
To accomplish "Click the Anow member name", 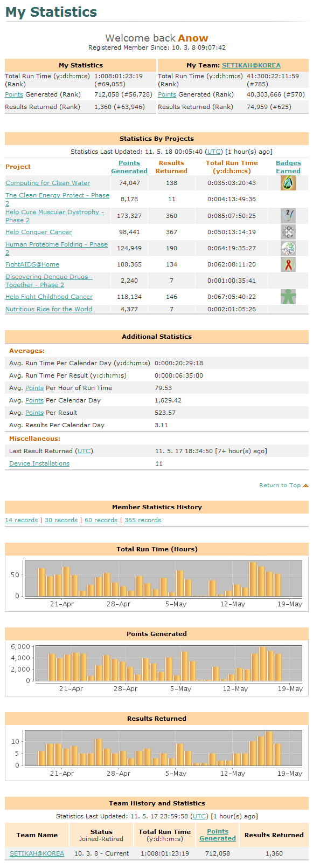I will (193, 38).
